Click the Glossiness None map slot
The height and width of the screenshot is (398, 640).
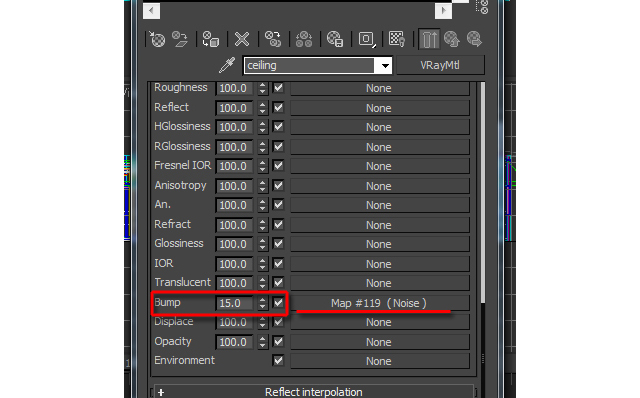tap(380, 244)
